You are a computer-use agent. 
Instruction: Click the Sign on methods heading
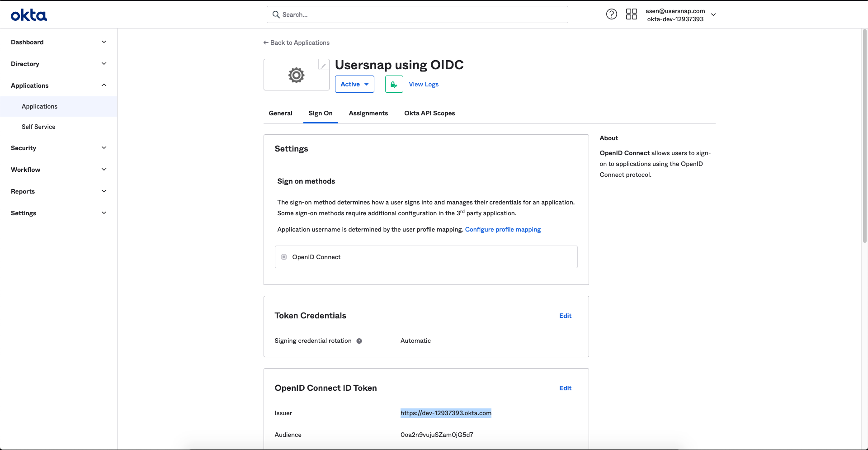[x=306, y=181]
